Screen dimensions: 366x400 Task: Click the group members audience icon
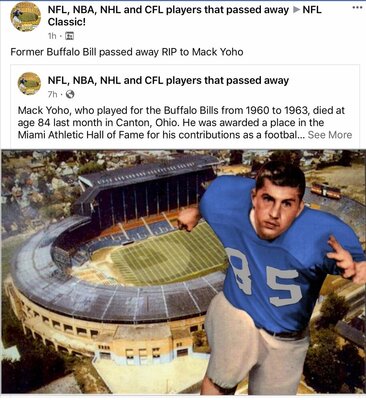click(69, 36)
